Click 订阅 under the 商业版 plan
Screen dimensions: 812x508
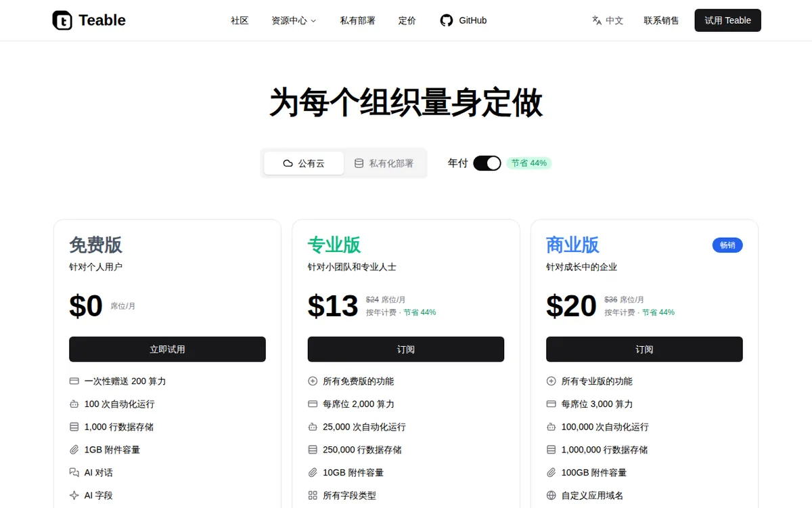(x=644, y=350)
